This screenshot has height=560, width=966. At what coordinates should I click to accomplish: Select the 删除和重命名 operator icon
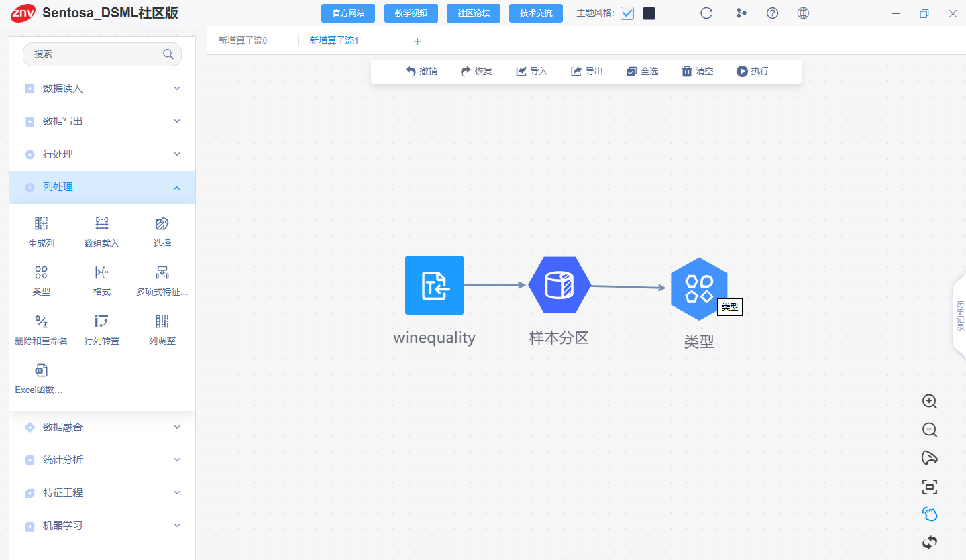(41, 321)
